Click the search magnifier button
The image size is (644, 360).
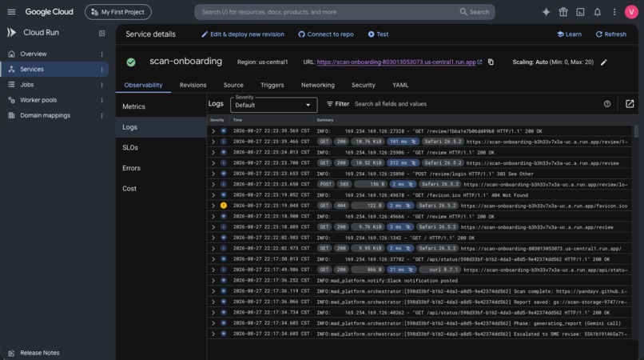[x=475, y=12]
